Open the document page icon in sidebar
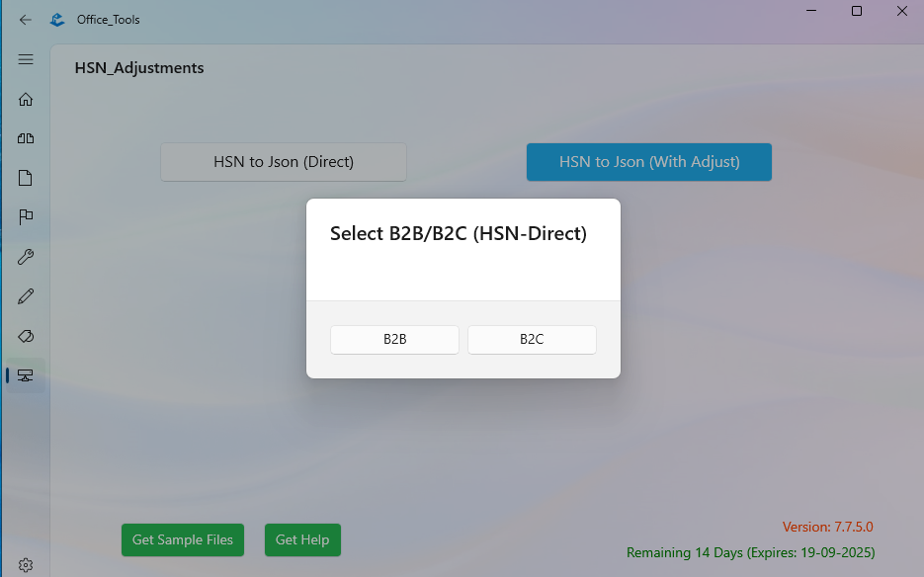The image size is (924, 577). point(26,178)
